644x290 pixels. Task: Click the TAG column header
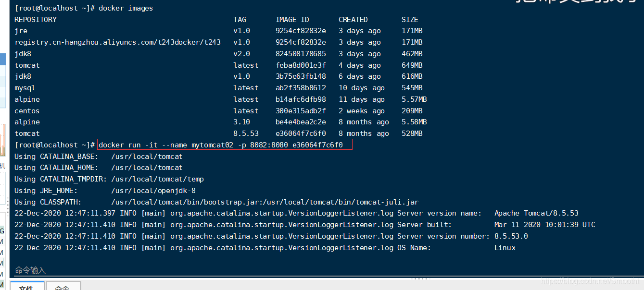[x=240, y=20]
